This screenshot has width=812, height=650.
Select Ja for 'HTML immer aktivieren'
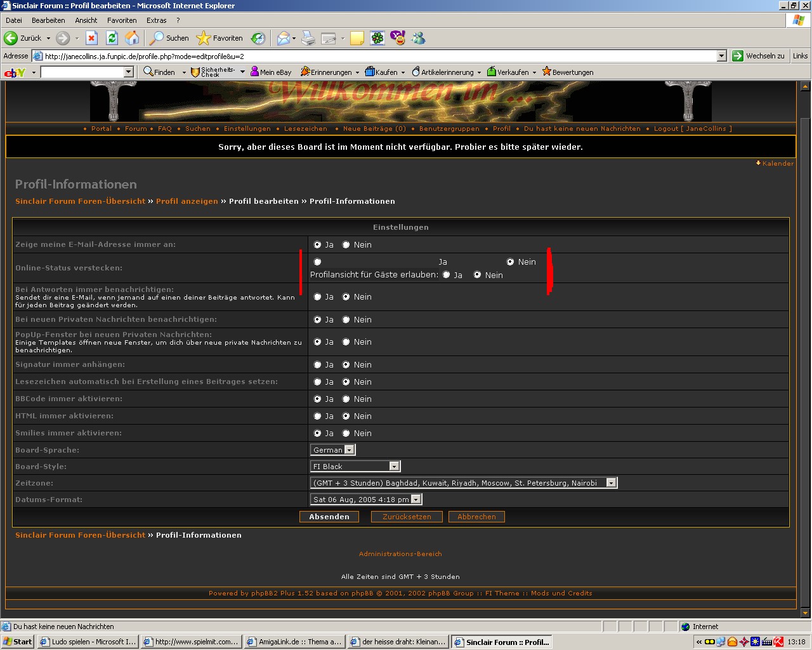click(318, 416)
